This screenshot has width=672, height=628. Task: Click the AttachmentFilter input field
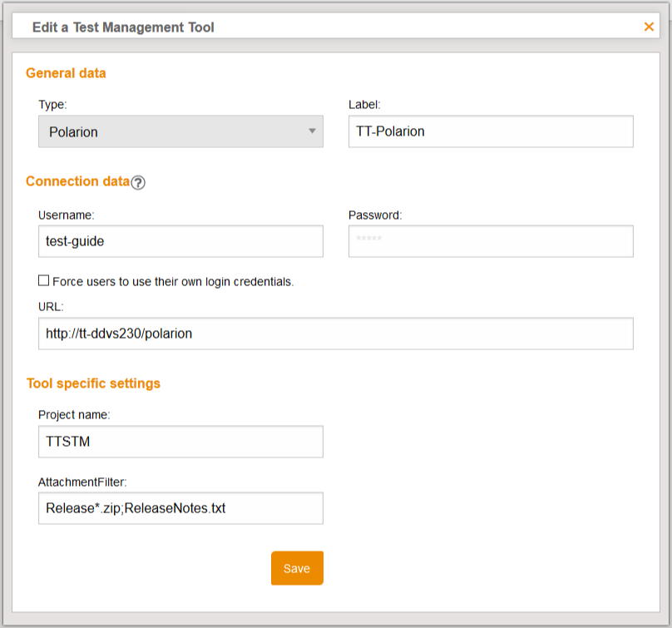(x=180, y=508)
